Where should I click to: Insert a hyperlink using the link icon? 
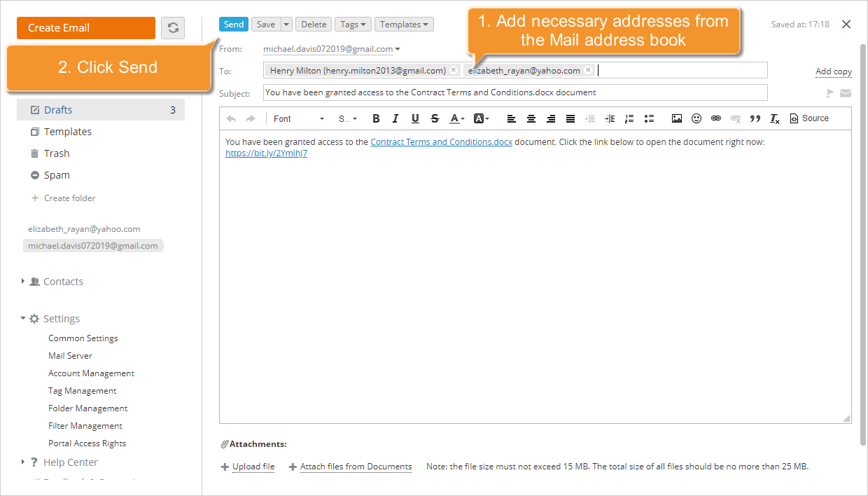[715, 118]
